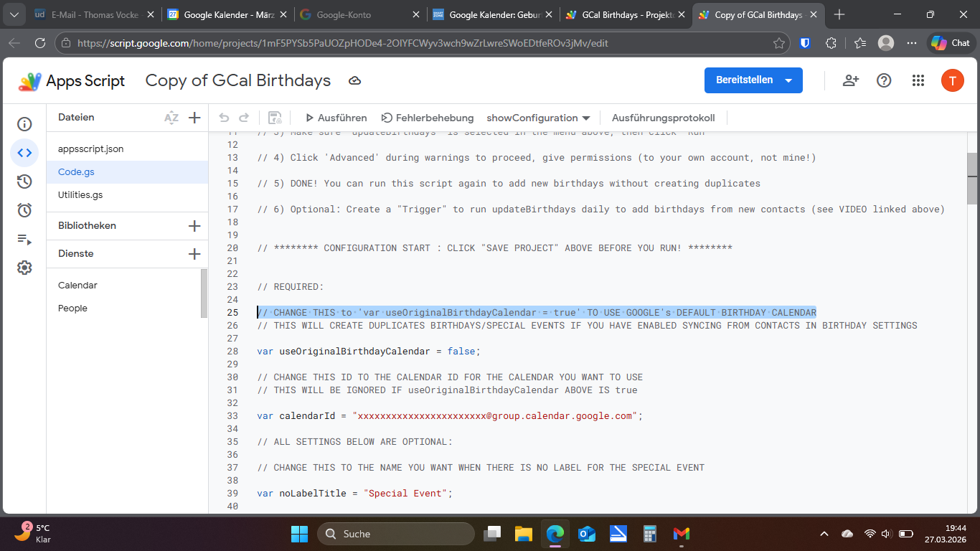Select the Utilities.gs file
This screenshot has height=551, width=980.
coord(80,195)
